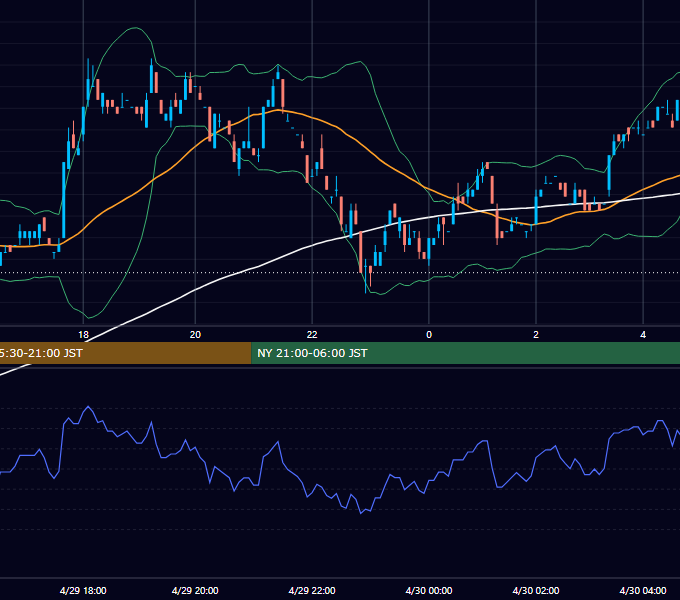Click the hour label 18 under price chart
Image resolution: width=680 pixels, height=600 pixels.
point(83,335)
